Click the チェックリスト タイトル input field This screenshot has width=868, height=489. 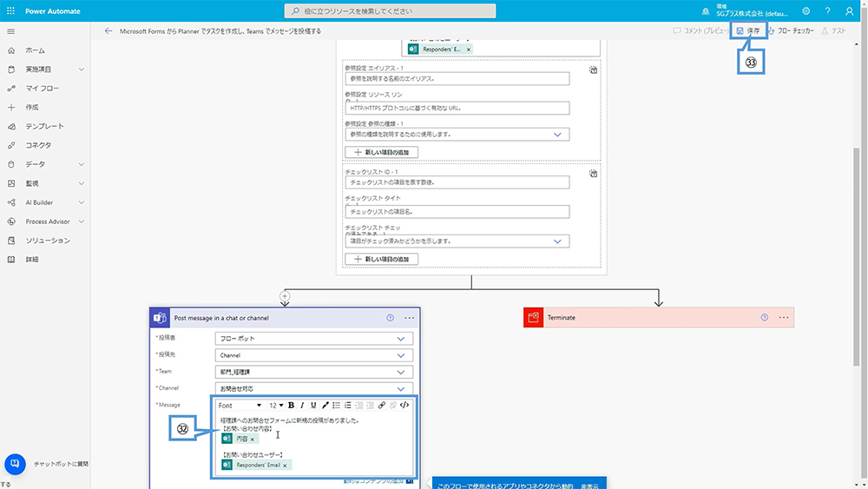click(457, 212)
